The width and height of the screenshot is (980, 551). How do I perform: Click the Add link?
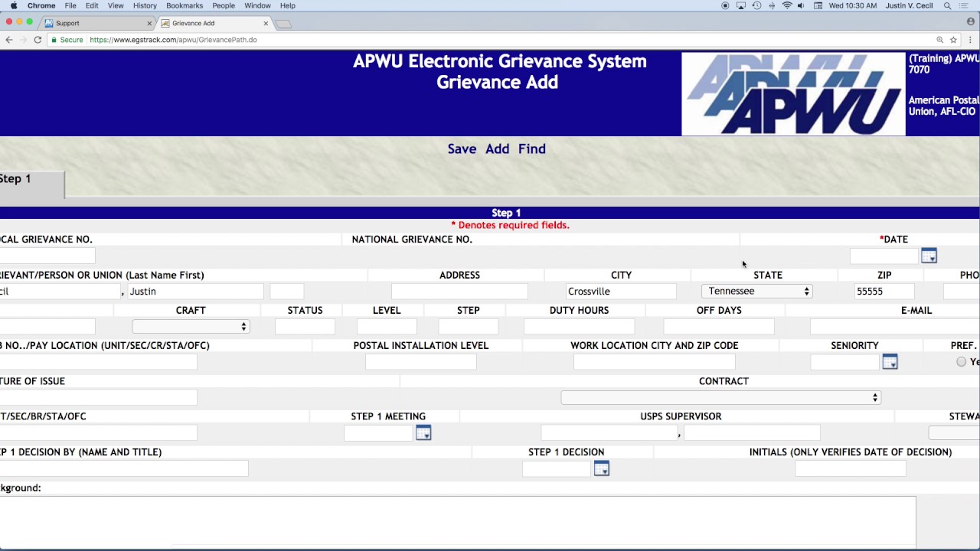[x=497, y=149]
